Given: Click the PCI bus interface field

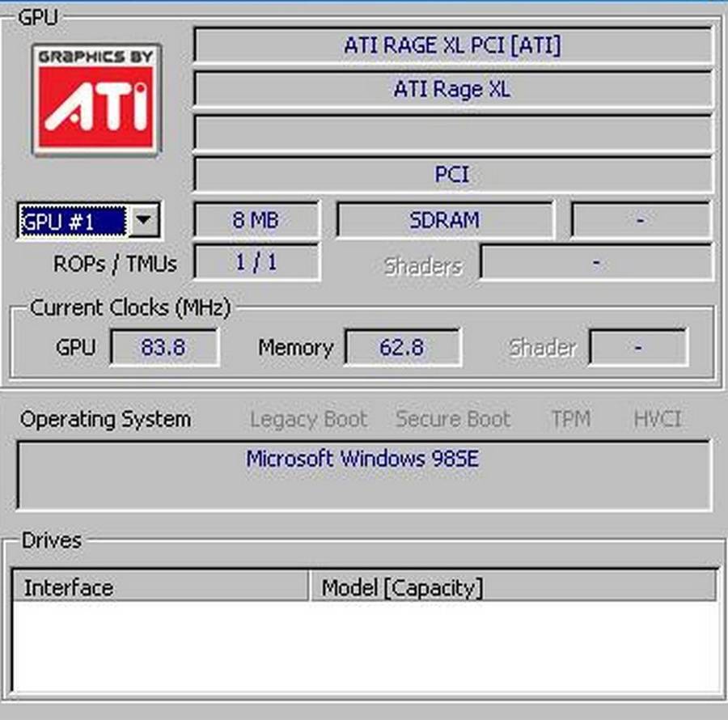Looking at the screenshot, I should tap(452, 175).
